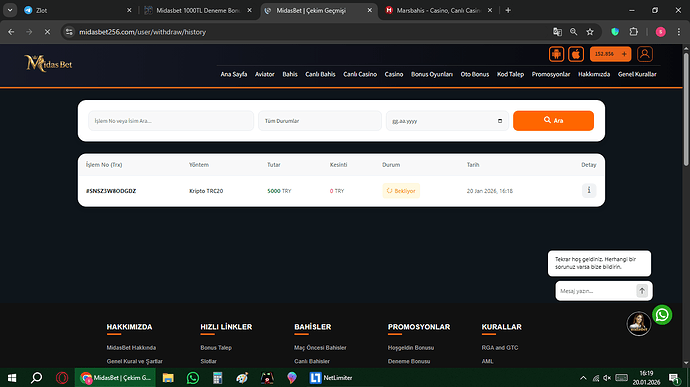Switch to Midasbet 1000TL Deneme Bonusu tab
Screen dimensions: 690x387
pyautogui.click(x=198, y=10)
